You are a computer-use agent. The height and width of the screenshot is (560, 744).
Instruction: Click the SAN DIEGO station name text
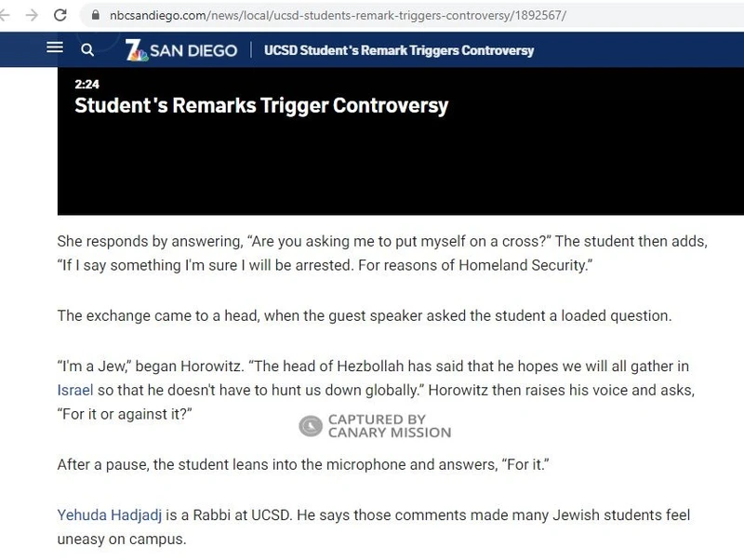pos(193,50)
